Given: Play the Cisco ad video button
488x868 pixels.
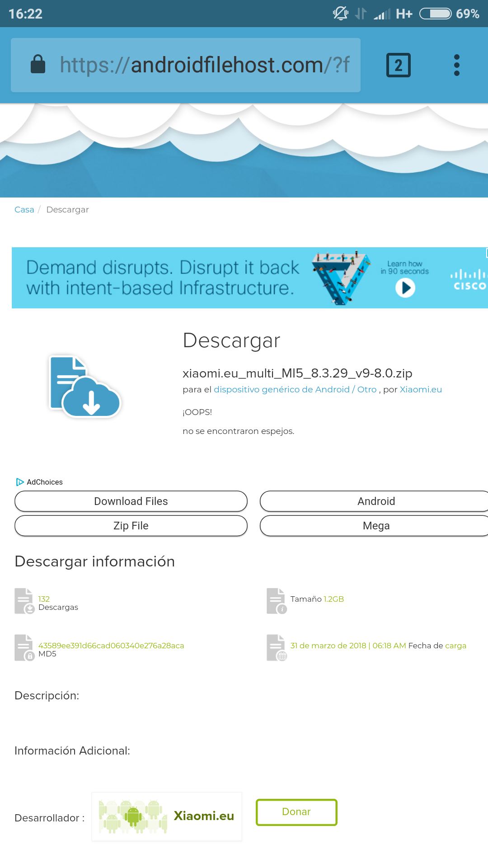Looking at the screenshot, I should pyautogui.click(x=405, y=288).
